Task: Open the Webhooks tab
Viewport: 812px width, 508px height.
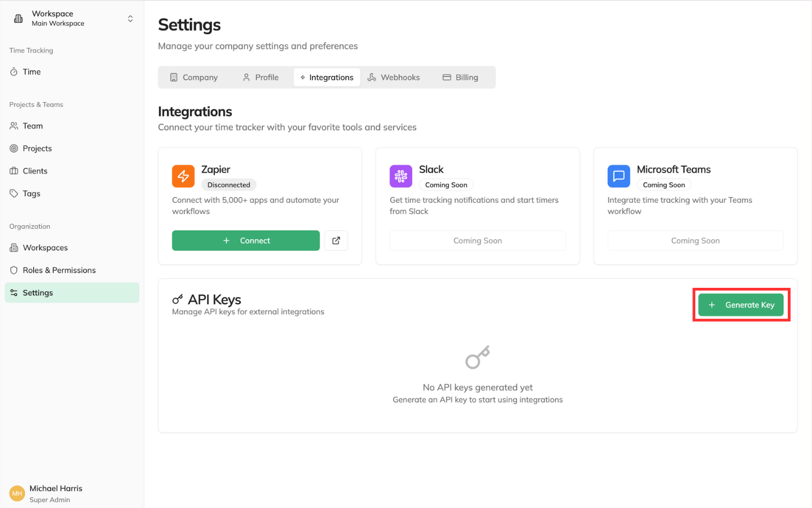Action: click(394, 77)
